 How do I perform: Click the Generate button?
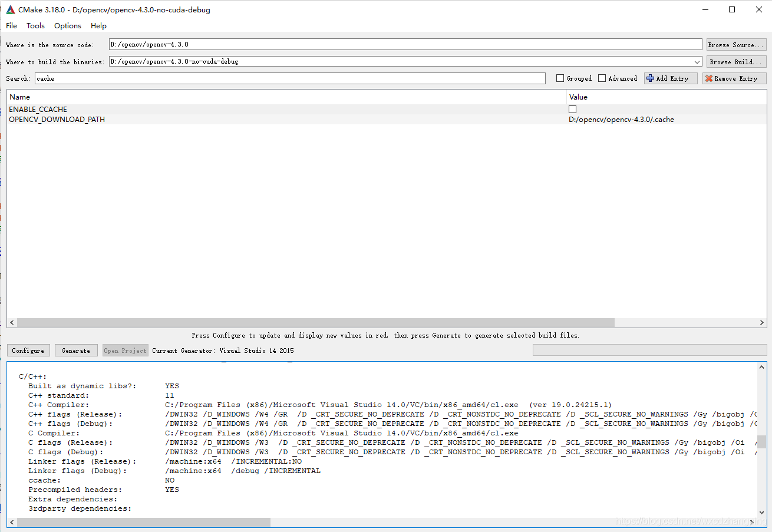click(76, 351)
